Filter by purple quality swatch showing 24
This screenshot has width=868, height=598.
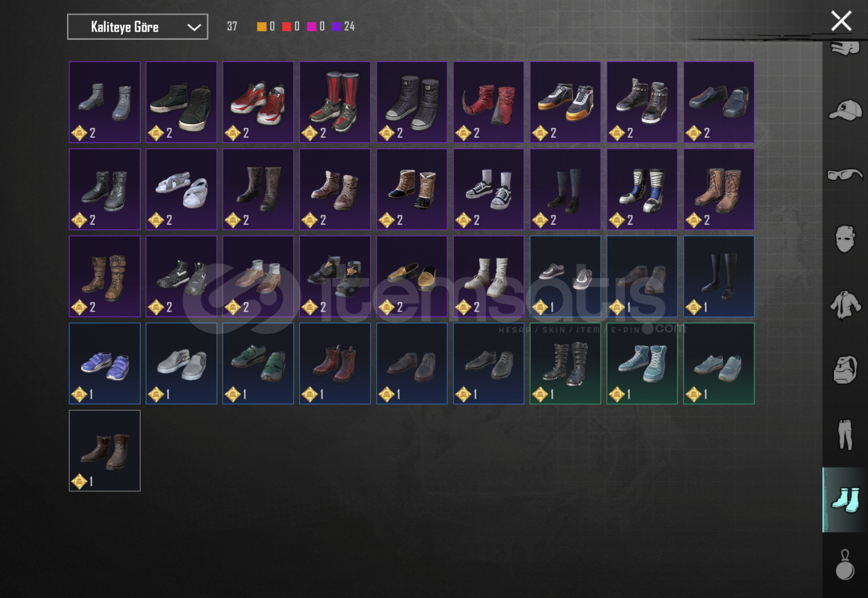tap(336, 27)
